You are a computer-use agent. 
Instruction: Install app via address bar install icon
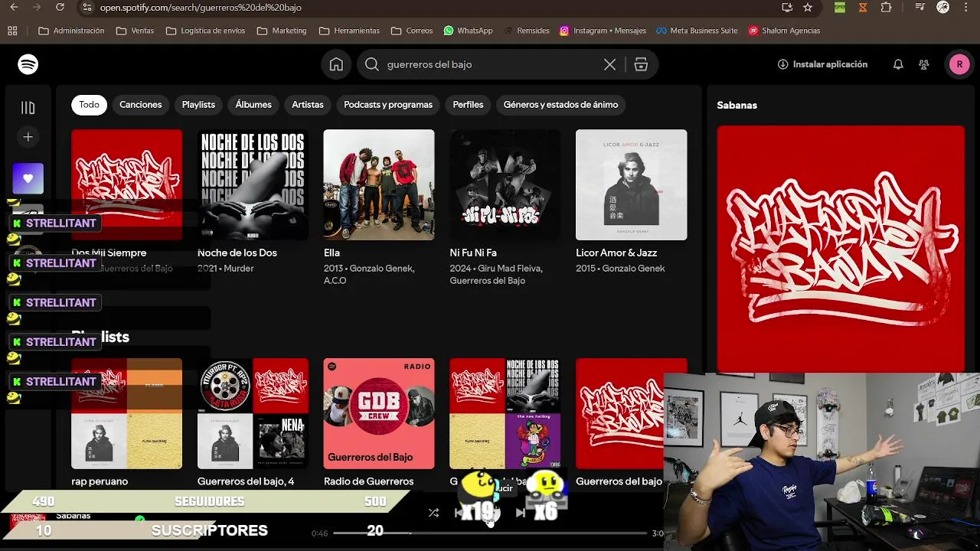[x=787, y=8]
